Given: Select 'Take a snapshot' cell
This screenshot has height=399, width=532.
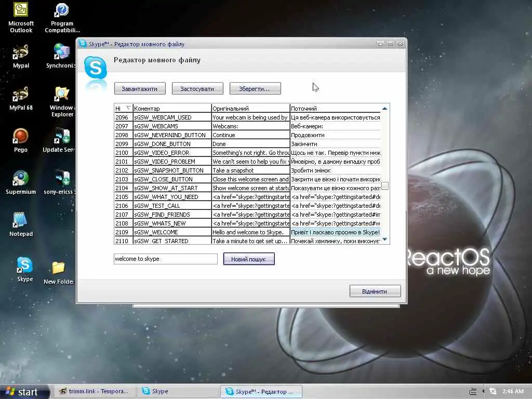Looking at the screenshot, I should (x=250, y=170).
